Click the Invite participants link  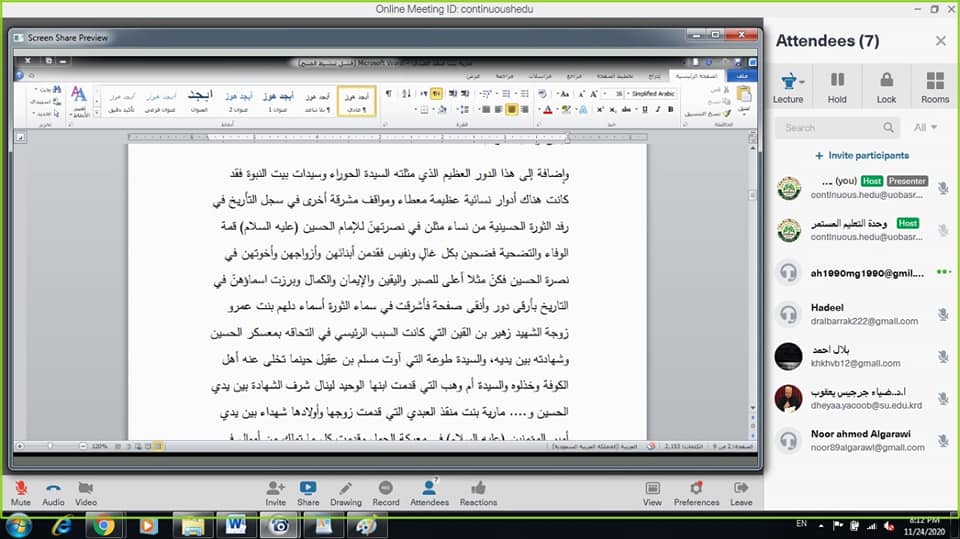tap(861, 156)
